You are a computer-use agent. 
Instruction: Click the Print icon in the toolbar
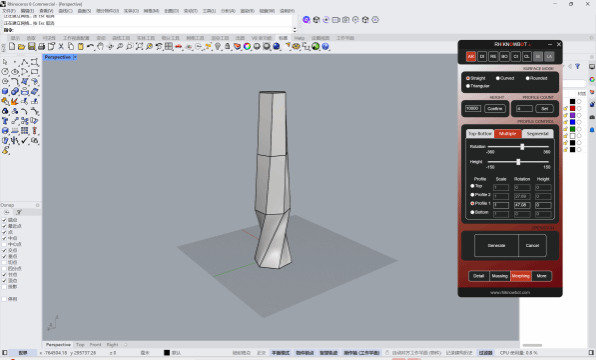pyautogui.click(x=41, y=46)
